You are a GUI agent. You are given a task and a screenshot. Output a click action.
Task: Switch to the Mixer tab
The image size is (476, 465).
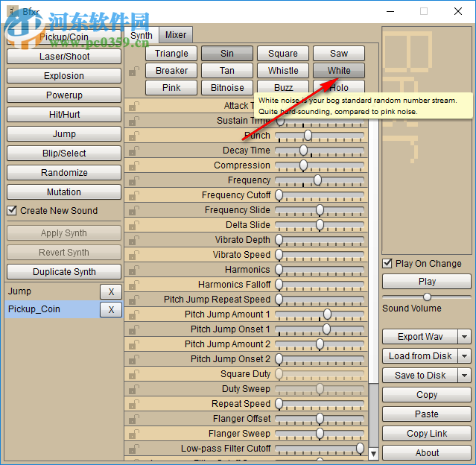point(176,35)
